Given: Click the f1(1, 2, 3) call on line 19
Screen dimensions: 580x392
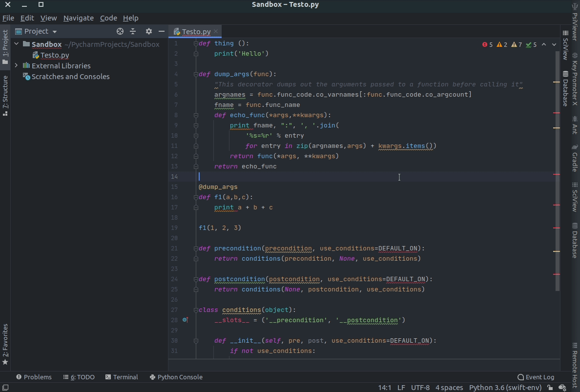Looking at the screenshot, I should click(220, 228).
